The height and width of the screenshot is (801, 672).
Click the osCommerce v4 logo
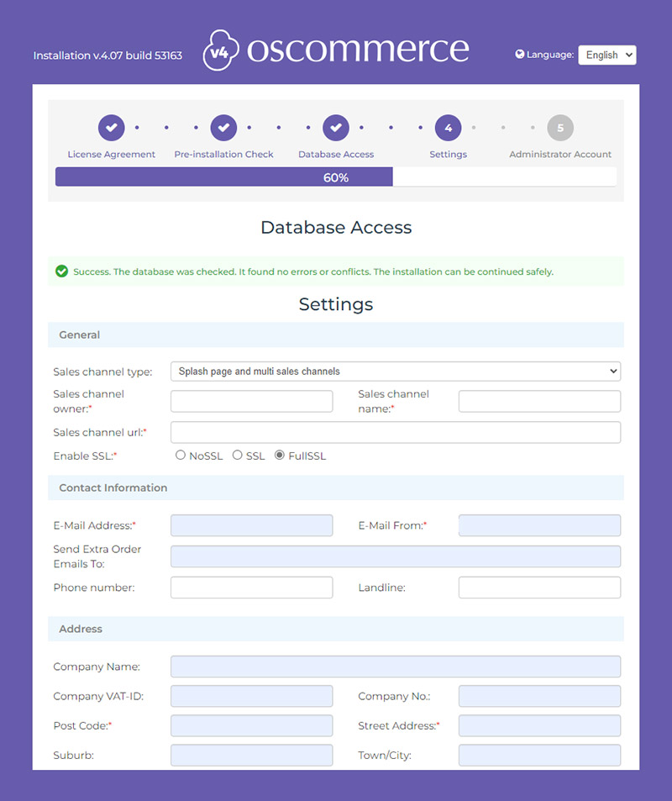tap(334, 49)
